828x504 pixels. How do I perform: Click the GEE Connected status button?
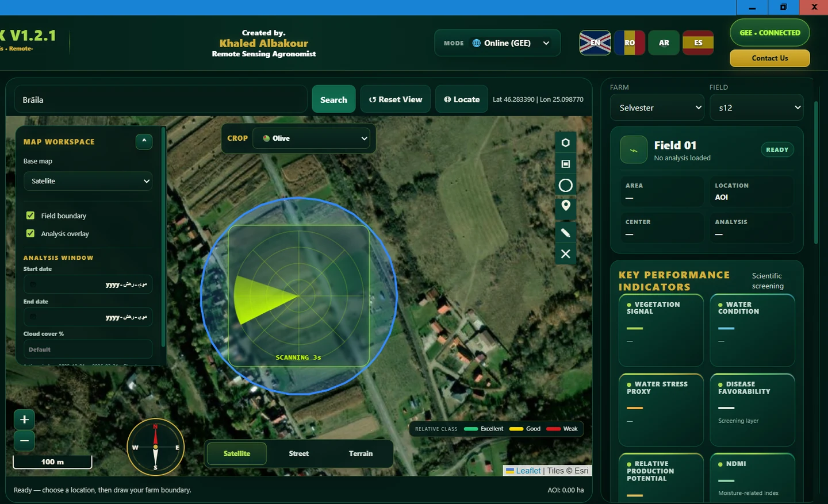tap(770, 33)
